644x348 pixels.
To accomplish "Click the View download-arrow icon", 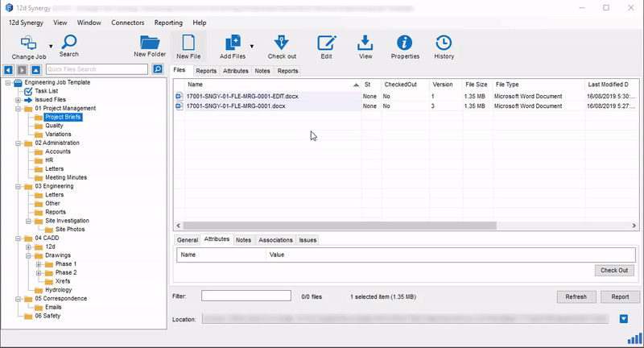I will (x=365, y=43).
